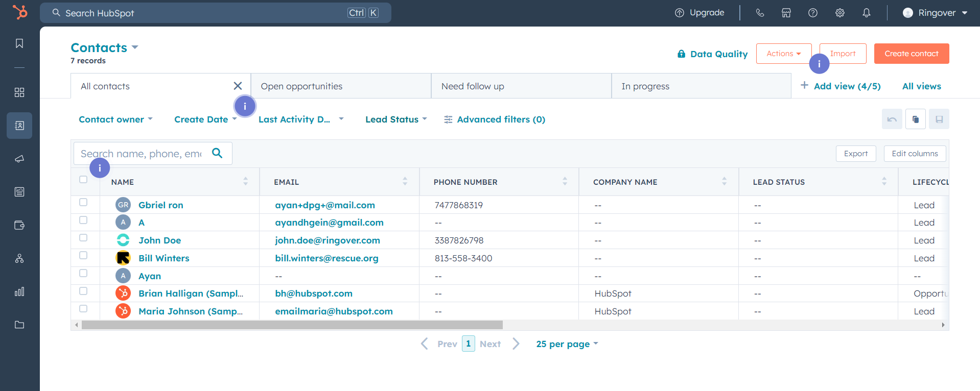Open All views
Viewport: 980px width, 391px height.
[921, 86]
